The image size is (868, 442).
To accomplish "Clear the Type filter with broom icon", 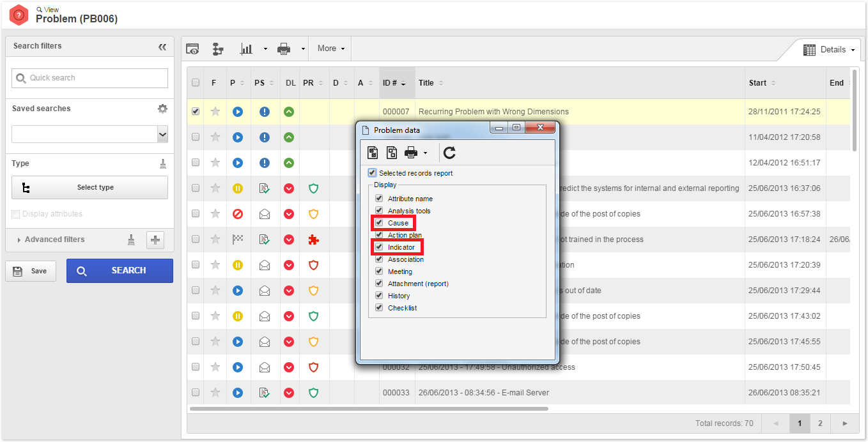I will point(163,164).
